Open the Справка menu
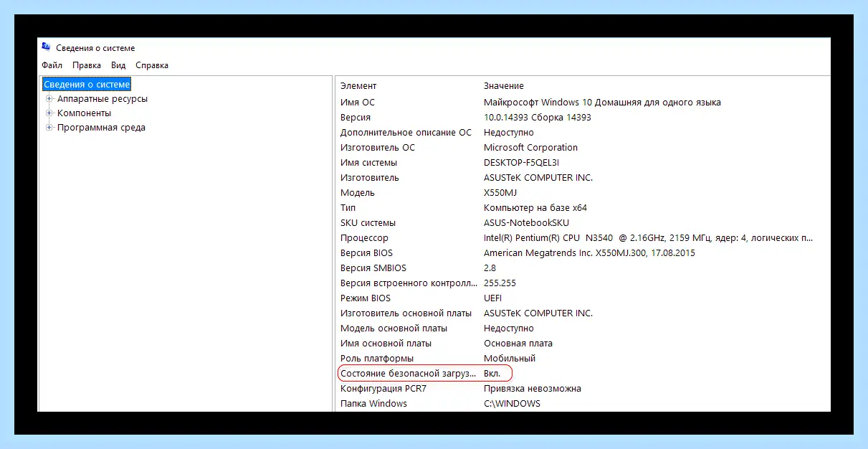This screenshot has width=868, height=449. coord(152,65)
